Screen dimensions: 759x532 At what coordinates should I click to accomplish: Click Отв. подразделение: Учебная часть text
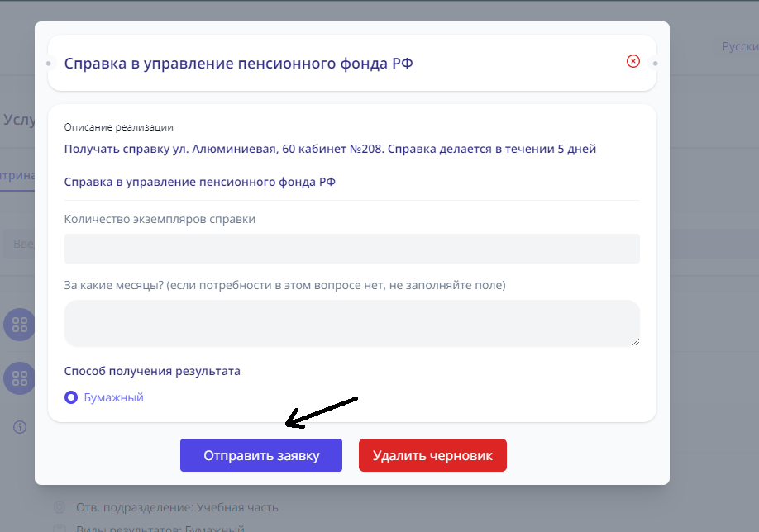(x=177, y=507)
